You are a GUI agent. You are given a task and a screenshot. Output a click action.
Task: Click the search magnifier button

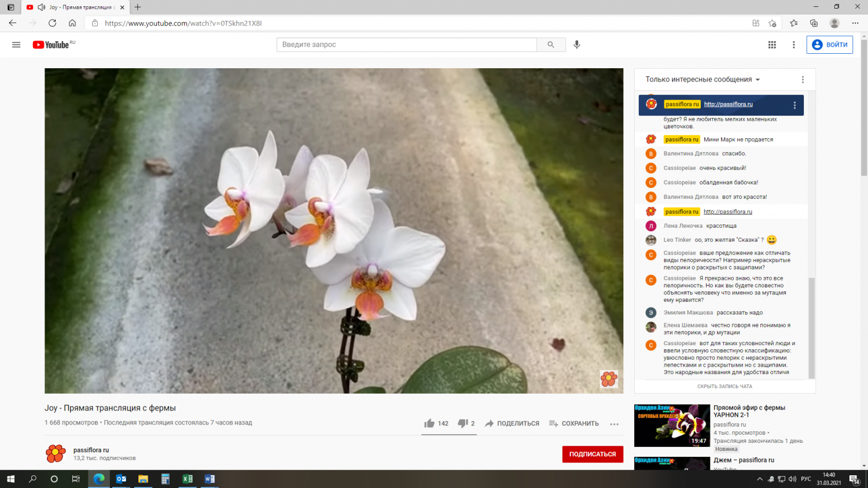pos(551,45)
